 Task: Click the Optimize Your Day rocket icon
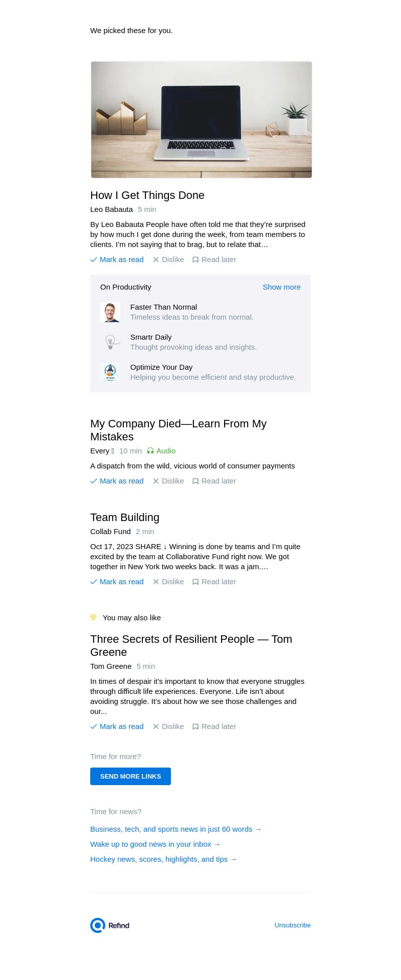coord(110,372)
